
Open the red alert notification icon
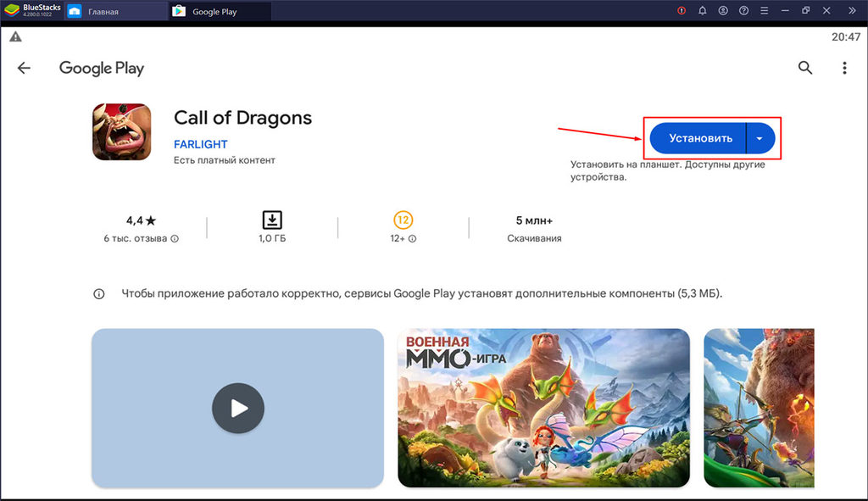682,10
